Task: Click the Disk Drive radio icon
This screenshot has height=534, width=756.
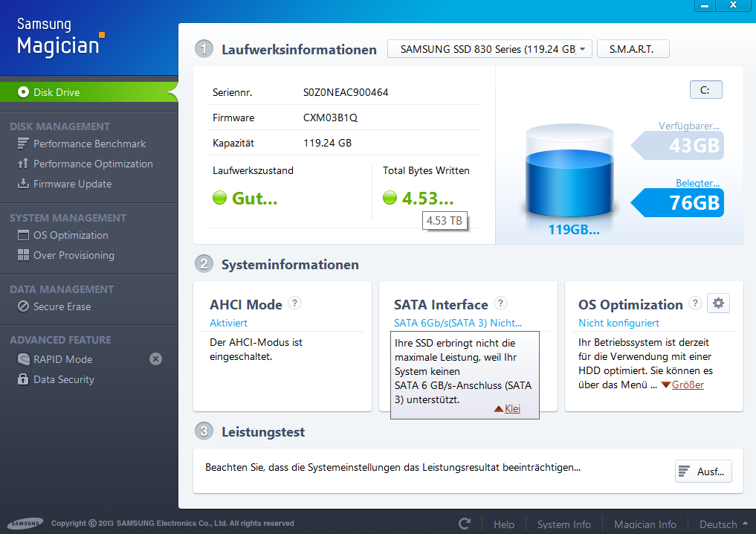Action: tap(23, 92)
